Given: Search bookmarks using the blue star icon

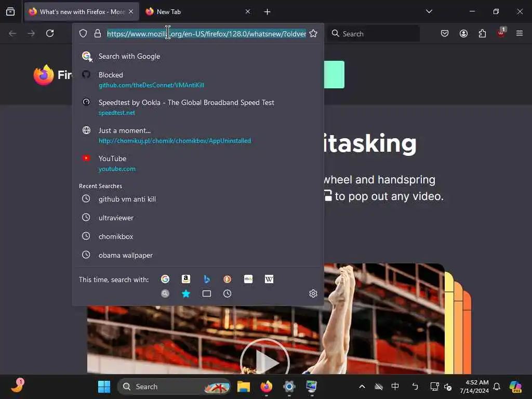Looking at the screenshot, I should [185, 294].
